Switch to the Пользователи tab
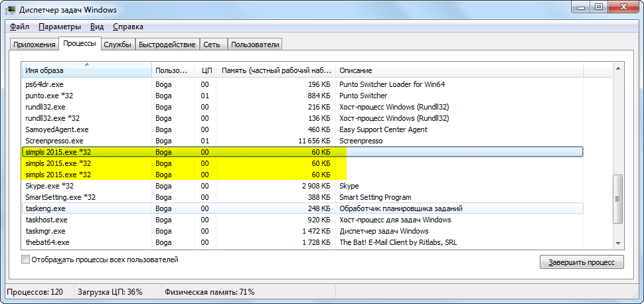This screenshot has height=304, width=644. click(255, 44)
